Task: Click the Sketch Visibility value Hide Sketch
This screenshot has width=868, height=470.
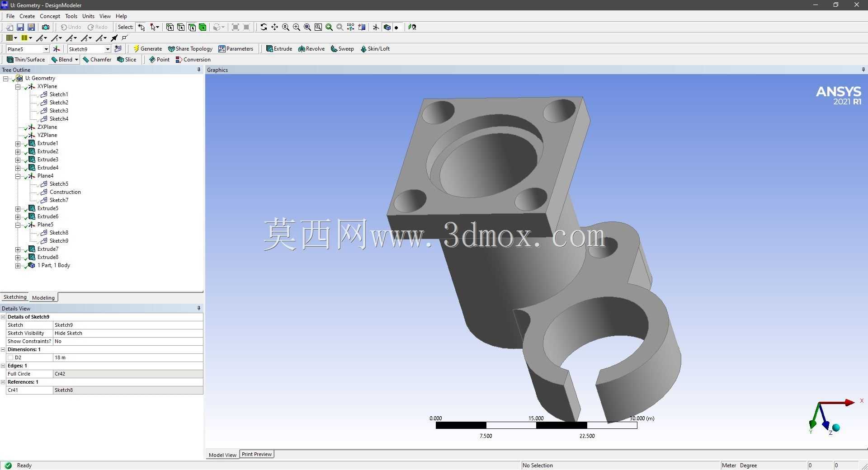Action: click(x=128, y=333)
